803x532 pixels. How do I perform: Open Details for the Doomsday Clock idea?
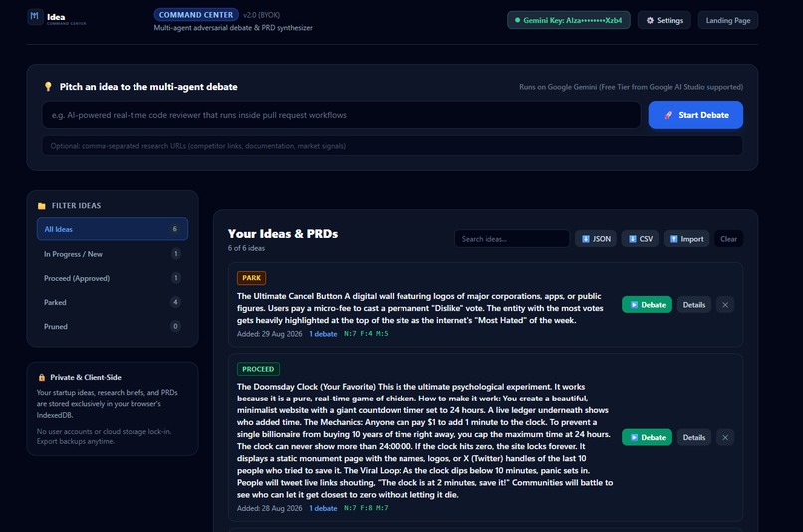(694, 437)
